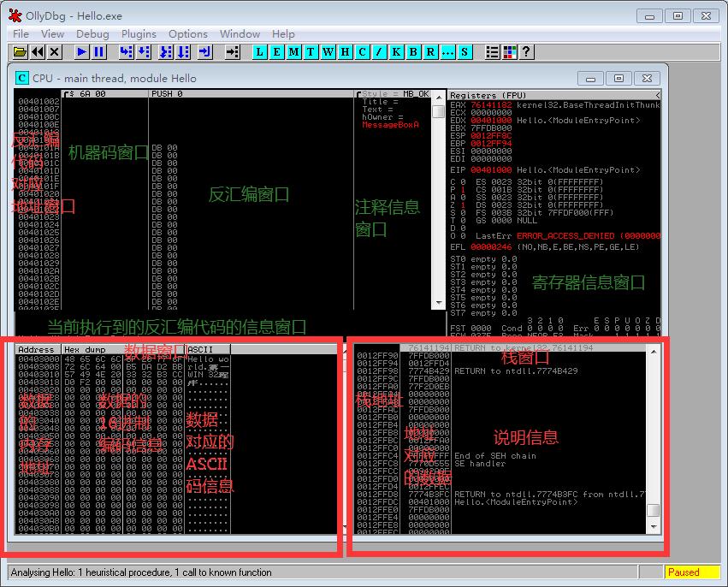
Task: Pause execution with the pause icon
Action: click(99, 51)
